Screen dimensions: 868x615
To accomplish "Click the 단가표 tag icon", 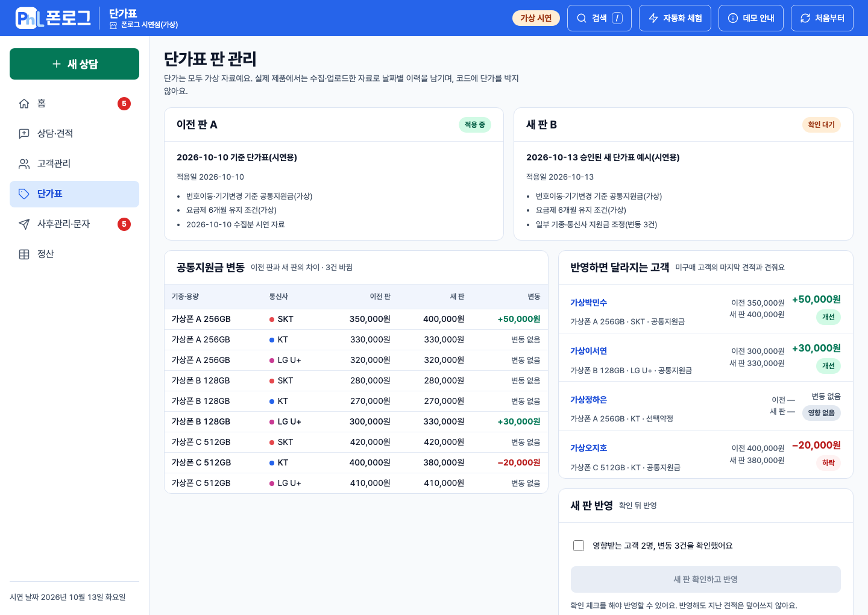I will pos(24,194).
